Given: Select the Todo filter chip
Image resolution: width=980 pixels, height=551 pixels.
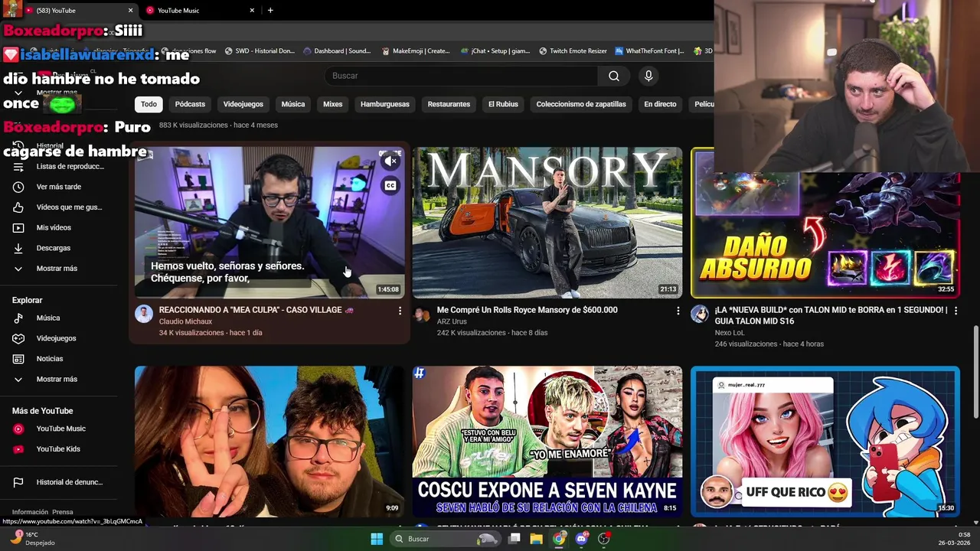Looking at the screenshot, I should pyautogui.click(x=149, y=104).
